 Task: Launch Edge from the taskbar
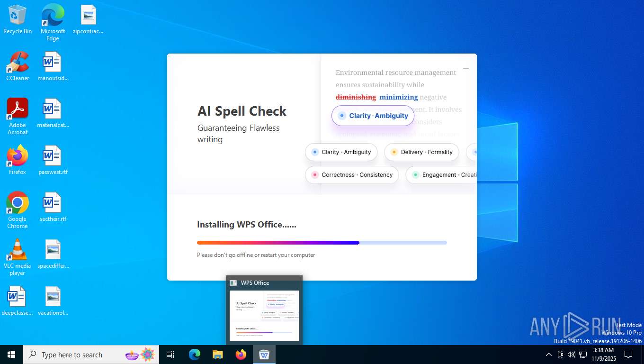pos(195,355)
